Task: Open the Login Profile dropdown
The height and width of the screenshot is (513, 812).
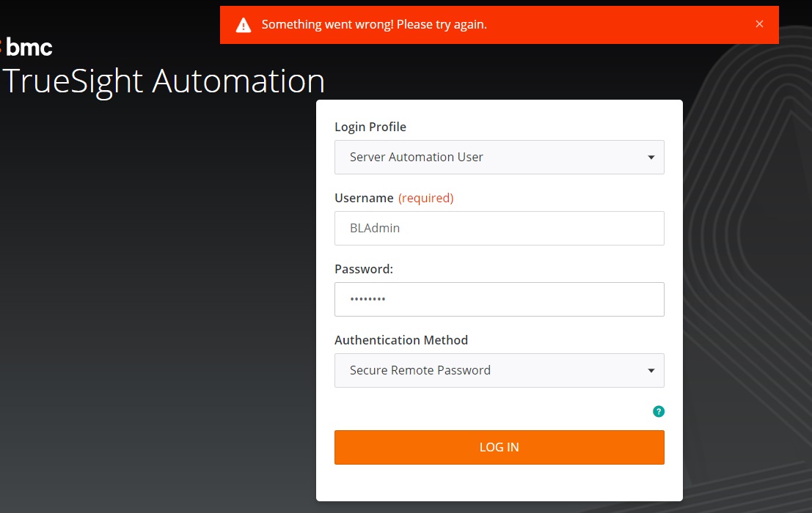Action: (500, 158)
